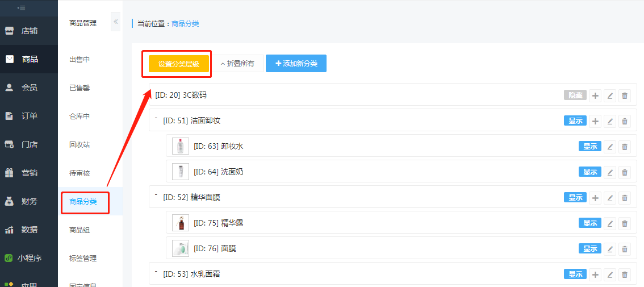
Task: Select 已售罄 in submenu
Action: (80, 88)
